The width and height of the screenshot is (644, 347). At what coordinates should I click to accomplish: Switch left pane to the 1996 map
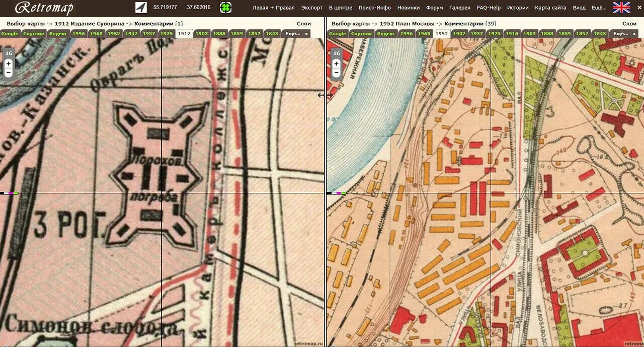point(78,34)
